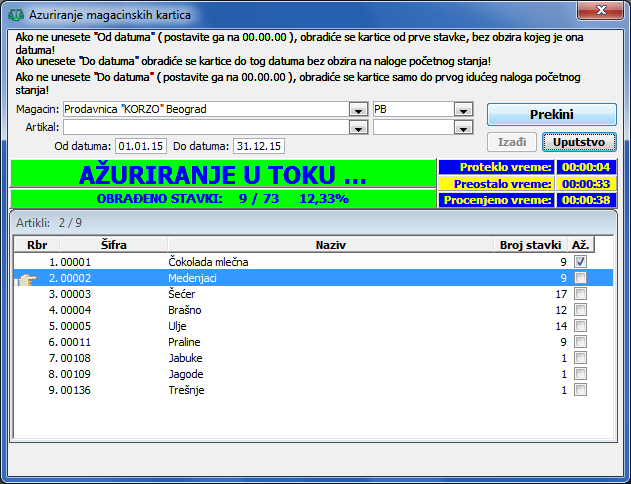The height and width of the screenshot is (484, 631).
Task: Click the empty Artikal name field
Action: (x=206, y=128)
